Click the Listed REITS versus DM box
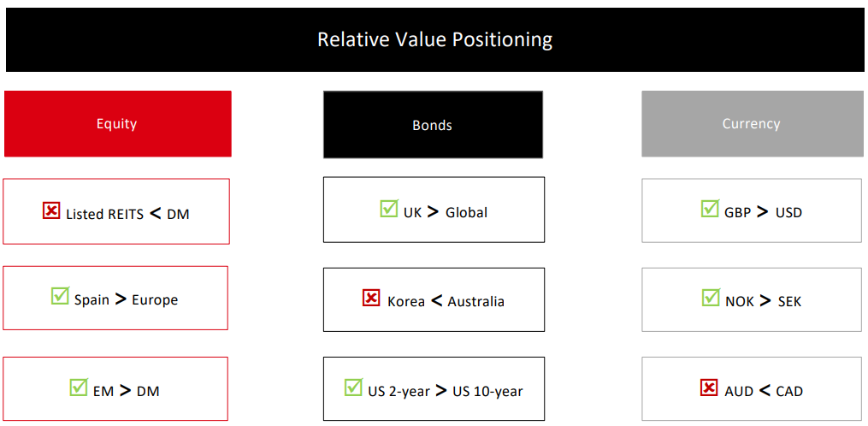The image size is (868, 426). [x=116, y=211]
